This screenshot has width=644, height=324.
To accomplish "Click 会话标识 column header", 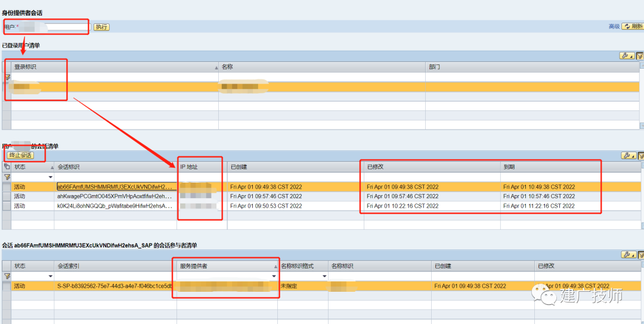I will click(x=116, y=167).
